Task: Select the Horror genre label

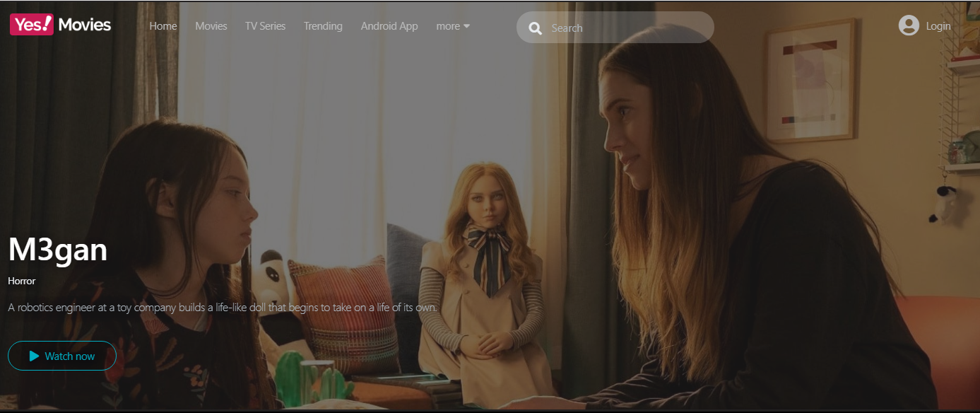Action: click(x=22, y=281)
